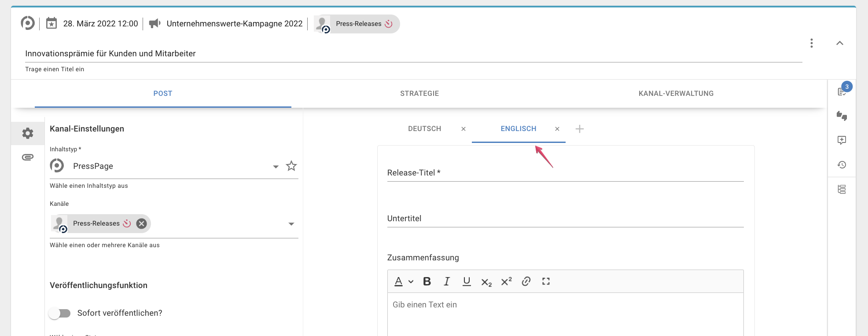Expand the Kanäle dropdown arrow
This screenshot has width=868, height=336.
(x=291, y=224)
